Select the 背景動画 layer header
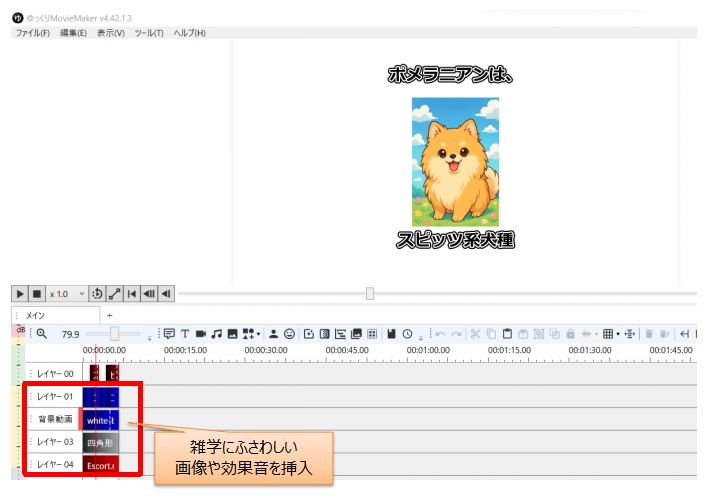The image size is (711, 496). point(54,419)
